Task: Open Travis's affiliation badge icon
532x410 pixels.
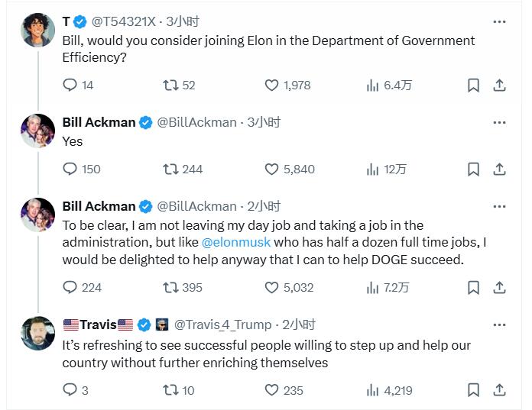Action: [162, 324]
